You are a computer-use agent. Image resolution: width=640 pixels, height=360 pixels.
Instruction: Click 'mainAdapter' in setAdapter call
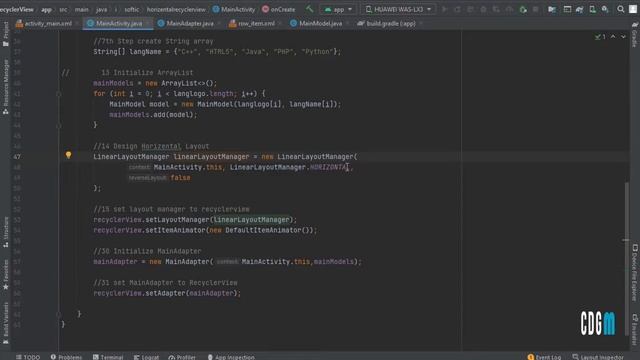point(211,293)
